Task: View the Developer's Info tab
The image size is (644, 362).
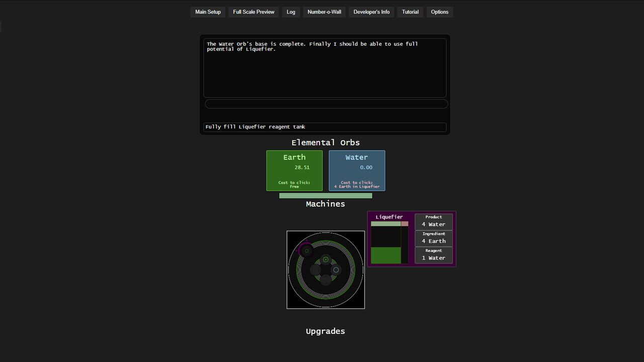Action: tap(371, 12)
